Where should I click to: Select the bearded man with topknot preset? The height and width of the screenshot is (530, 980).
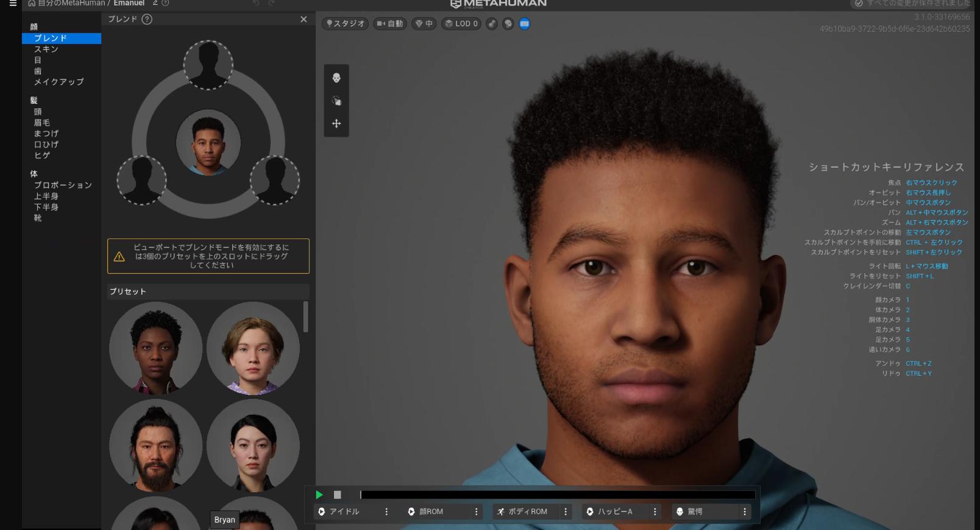coord(156,445)
